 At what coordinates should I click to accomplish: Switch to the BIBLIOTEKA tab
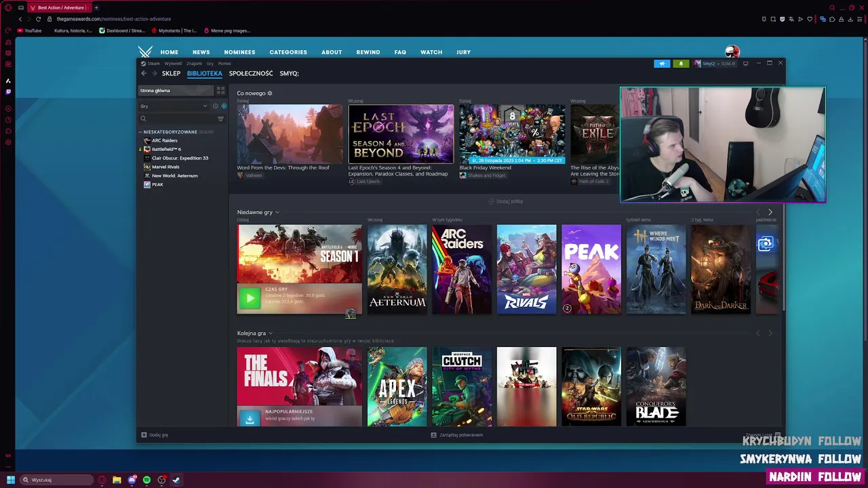204,73
